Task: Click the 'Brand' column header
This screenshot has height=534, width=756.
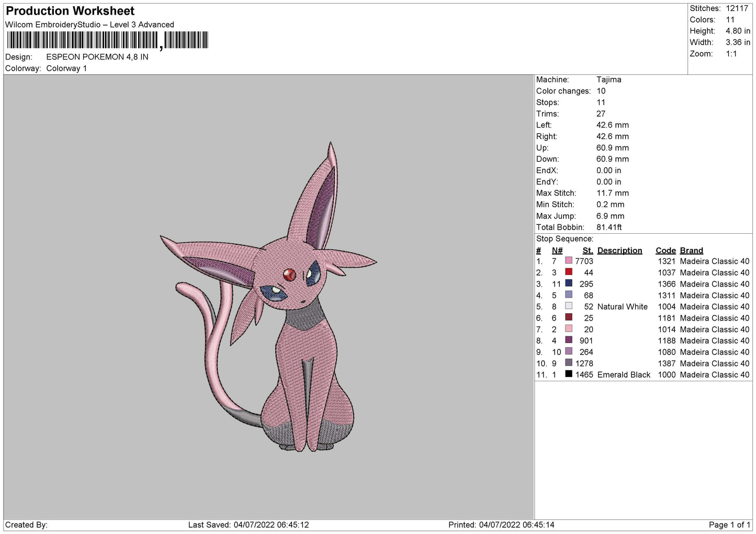Action: coord(692,251)
